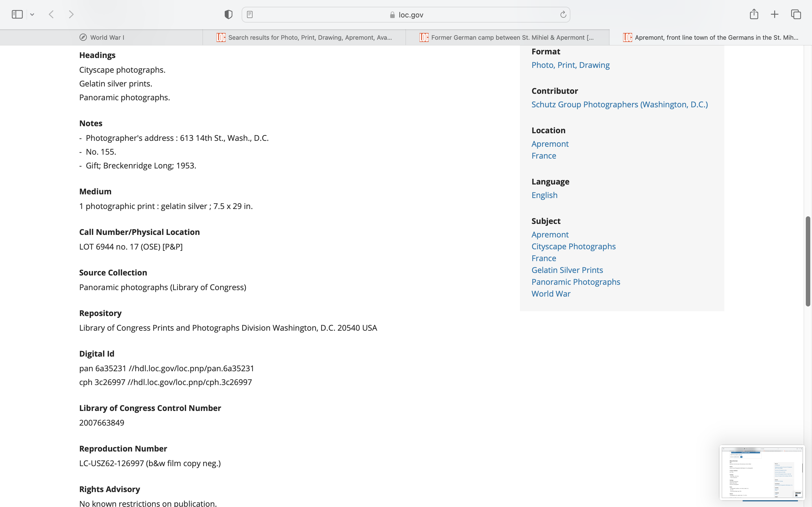Go back to the previous page

point(51,14)
